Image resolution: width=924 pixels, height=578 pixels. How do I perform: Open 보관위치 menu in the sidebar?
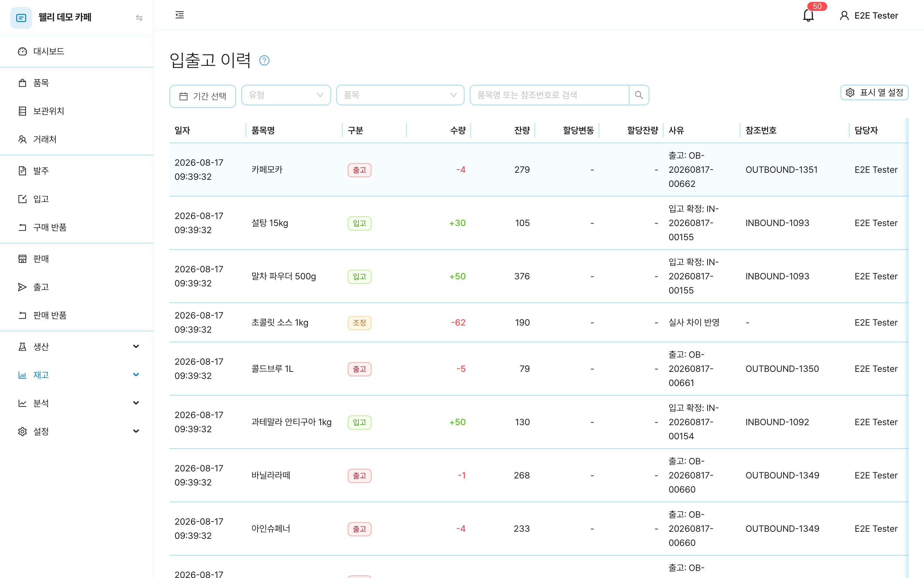click(x=76, y=111)
